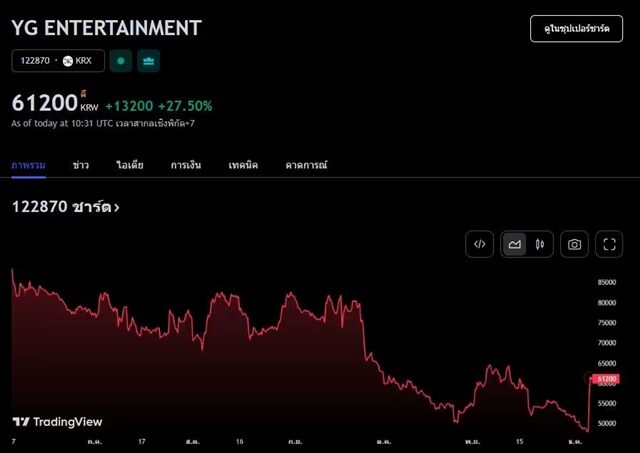
Task: Click the 50000 price axis label
Action: (607, 423)
